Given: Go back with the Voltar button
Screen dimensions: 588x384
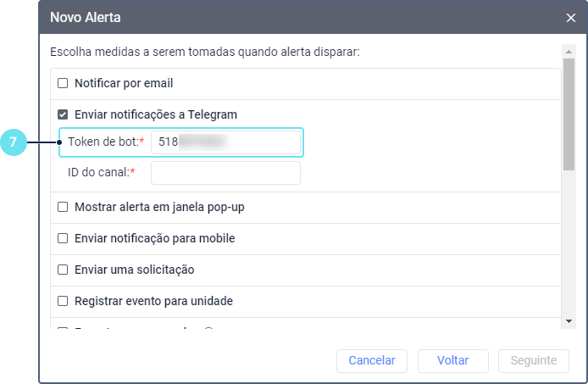Looking at the screenshot, I should (x=453, y=361).
